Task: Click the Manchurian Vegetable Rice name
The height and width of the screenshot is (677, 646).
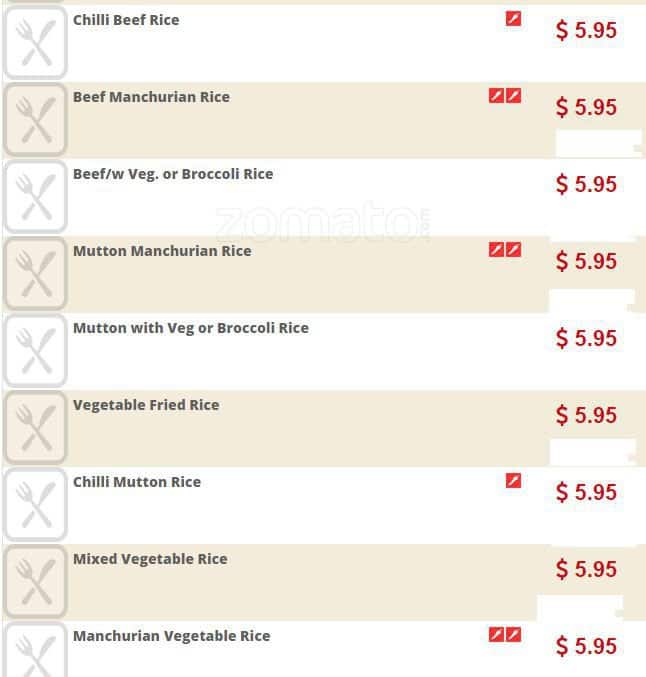Action: click(172, 636)
